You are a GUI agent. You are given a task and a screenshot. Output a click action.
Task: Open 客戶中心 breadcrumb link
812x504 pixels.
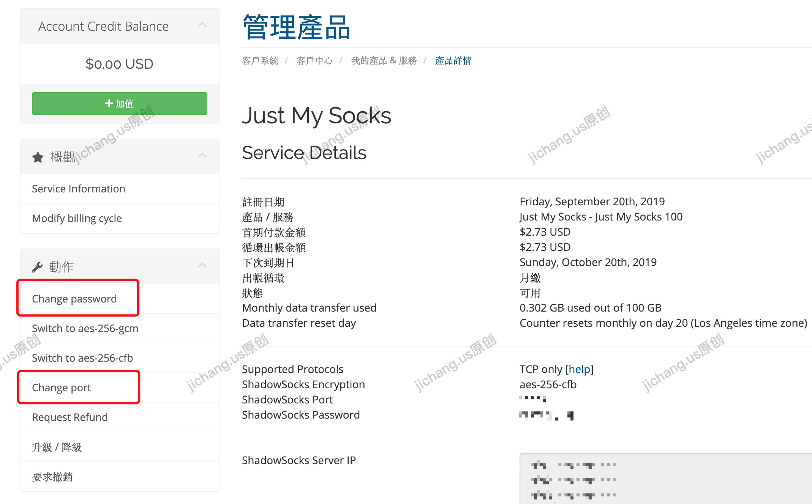tap(314, 61)
